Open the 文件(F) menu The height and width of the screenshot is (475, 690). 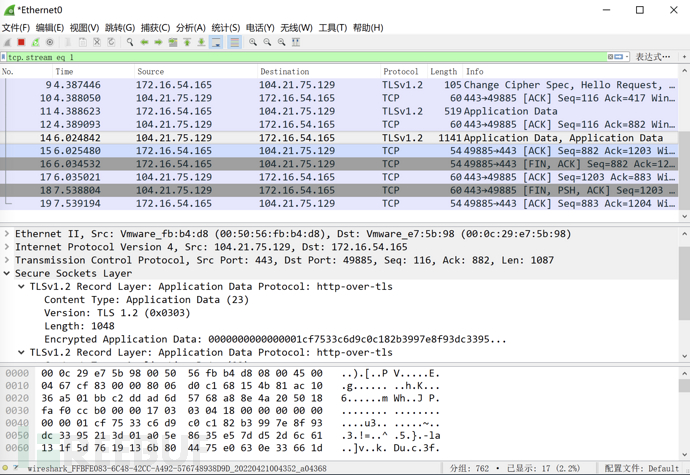click(16, 28)
